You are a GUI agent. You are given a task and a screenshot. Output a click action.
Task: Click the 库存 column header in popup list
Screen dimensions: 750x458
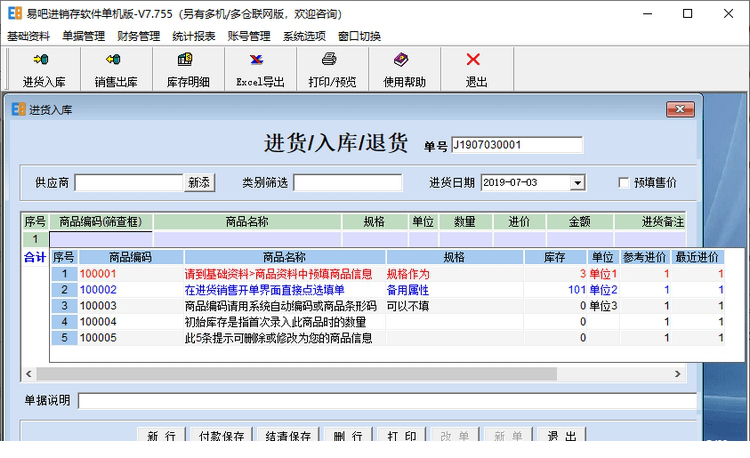point(555,257)
